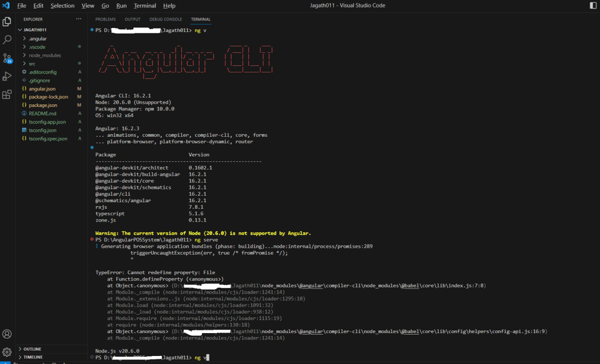Open the Run menu
Image resolution: width=600 pixels, height=364 pixels.
(121, 5)
